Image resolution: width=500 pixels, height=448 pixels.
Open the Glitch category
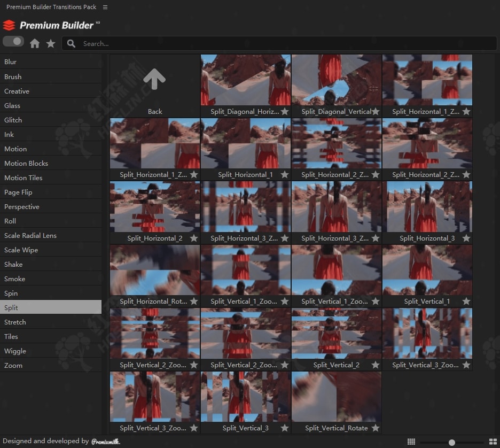(13, 120)
